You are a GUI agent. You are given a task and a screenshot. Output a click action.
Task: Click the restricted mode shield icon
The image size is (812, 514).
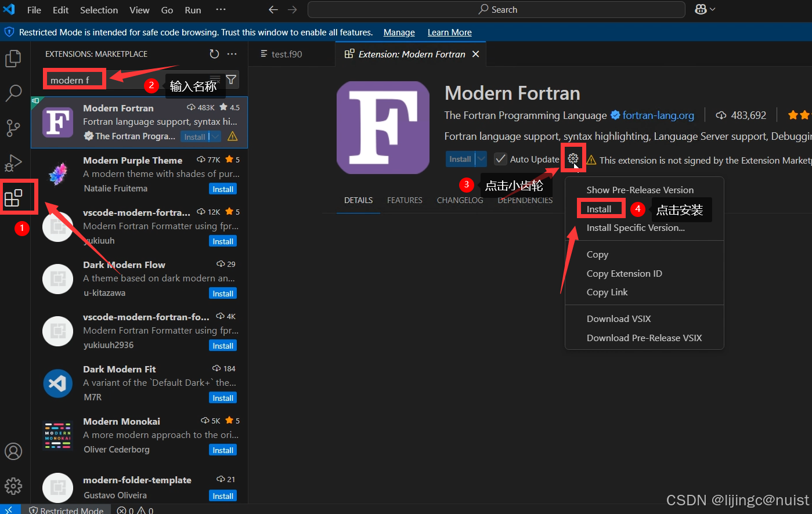[x=9, y=32]
